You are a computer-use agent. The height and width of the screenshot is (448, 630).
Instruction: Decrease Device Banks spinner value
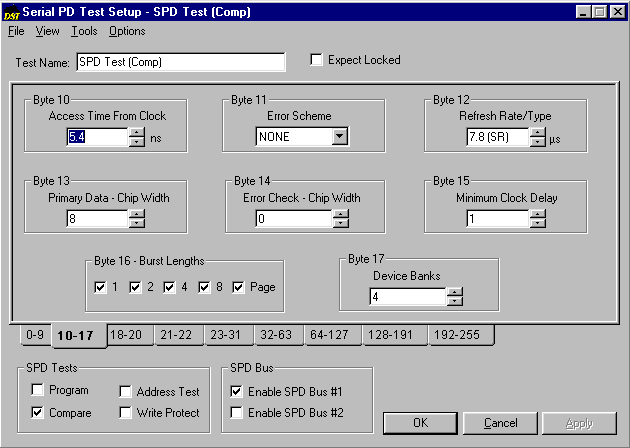coord(455,302)
